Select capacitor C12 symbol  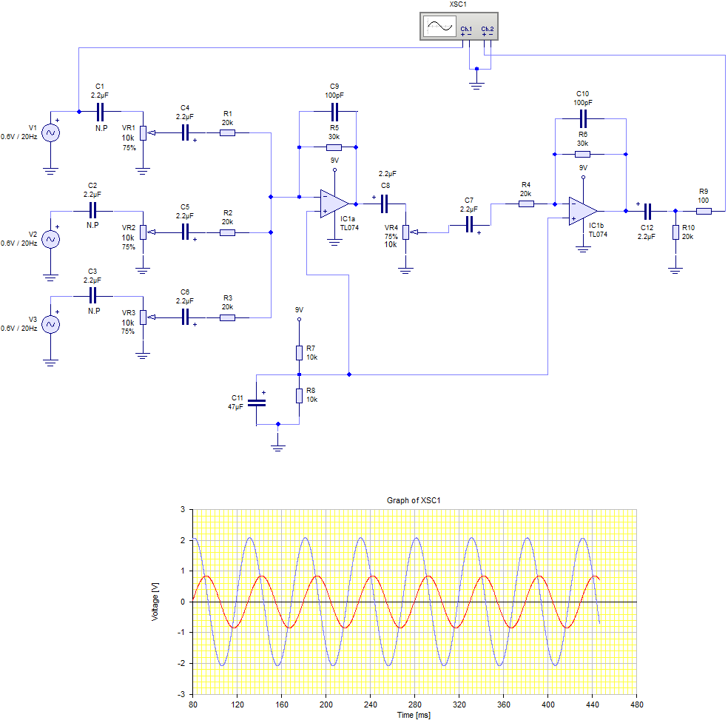pyautogui.click(x=647, y=212)
